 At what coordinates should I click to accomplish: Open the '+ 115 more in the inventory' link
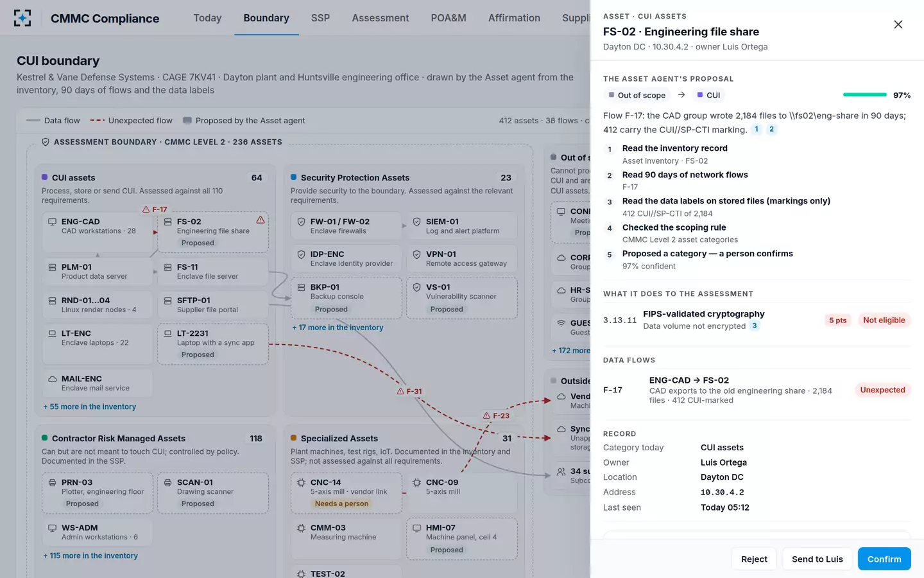[x=90, y=556]
